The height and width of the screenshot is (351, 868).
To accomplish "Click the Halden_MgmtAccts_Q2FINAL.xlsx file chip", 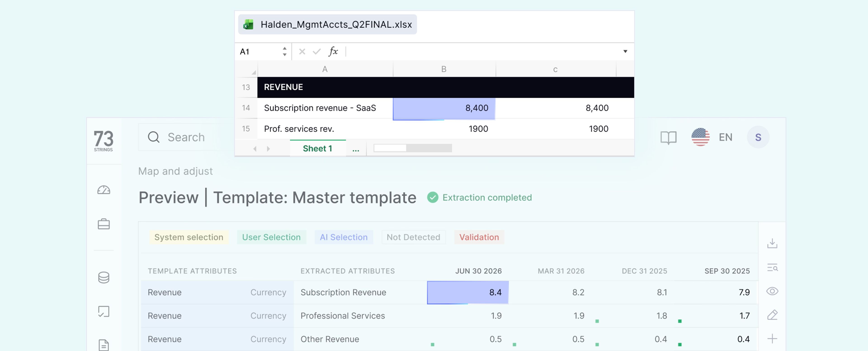I will pos(327,24).
